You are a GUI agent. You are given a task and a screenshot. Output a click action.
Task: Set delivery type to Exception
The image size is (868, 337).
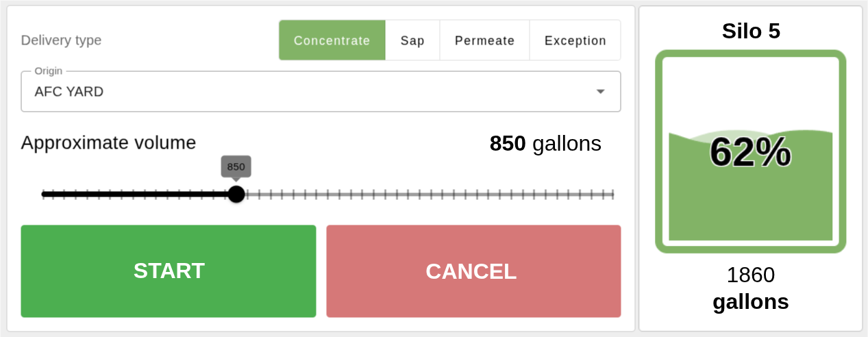coord(575,40)
